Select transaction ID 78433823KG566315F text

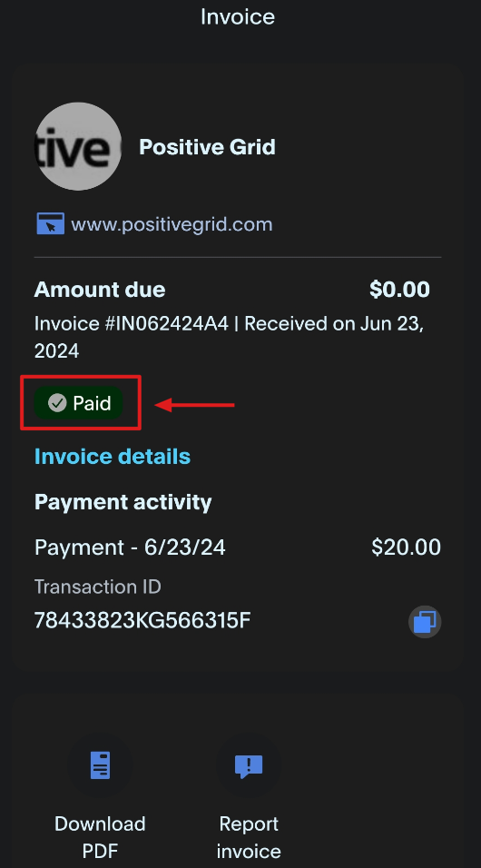(142, 620)
